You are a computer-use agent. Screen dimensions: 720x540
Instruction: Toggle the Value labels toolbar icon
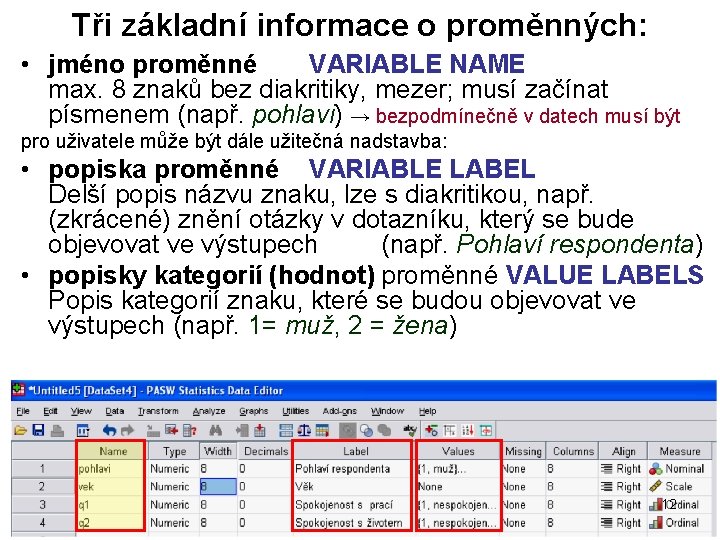348,431
